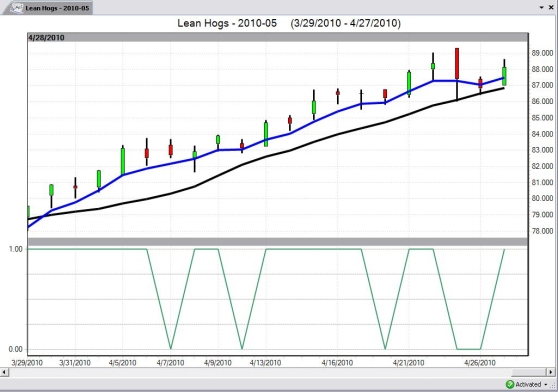Click the 83.000 price axis label
The width and height of the screenshot is (558, 392).
coord(542,150)
